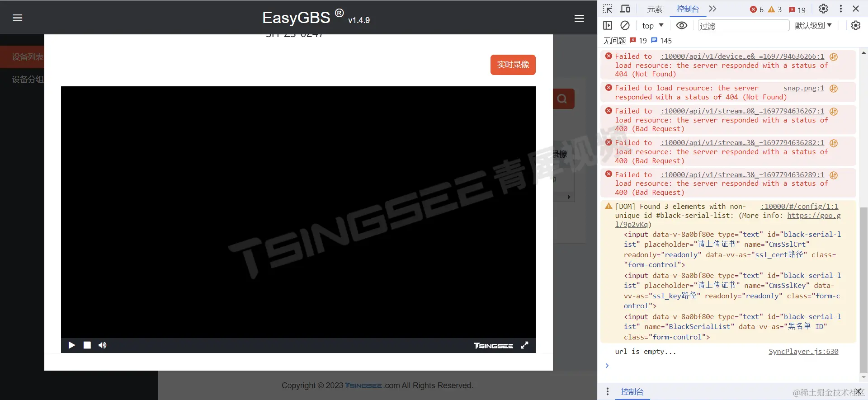Click the console vertical scrollbar thumb
Screen dimensions: 868x400
coord(864,289)
